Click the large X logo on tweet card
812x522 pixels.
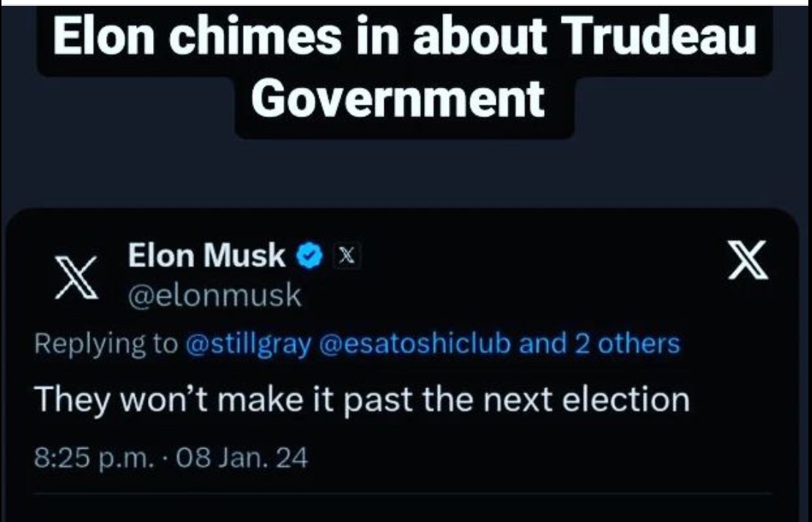(748, 260)
